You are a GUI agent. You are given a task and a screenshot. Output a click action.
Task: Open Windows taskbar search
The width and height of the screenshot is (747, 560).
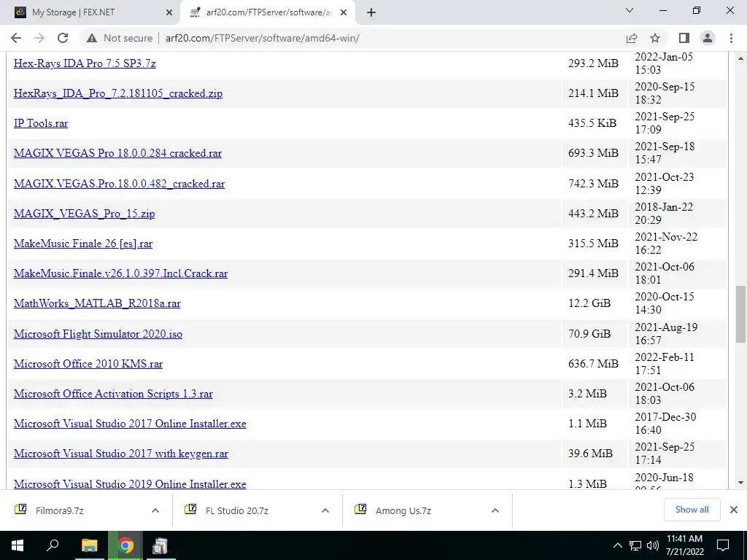(x=53, y=545)
